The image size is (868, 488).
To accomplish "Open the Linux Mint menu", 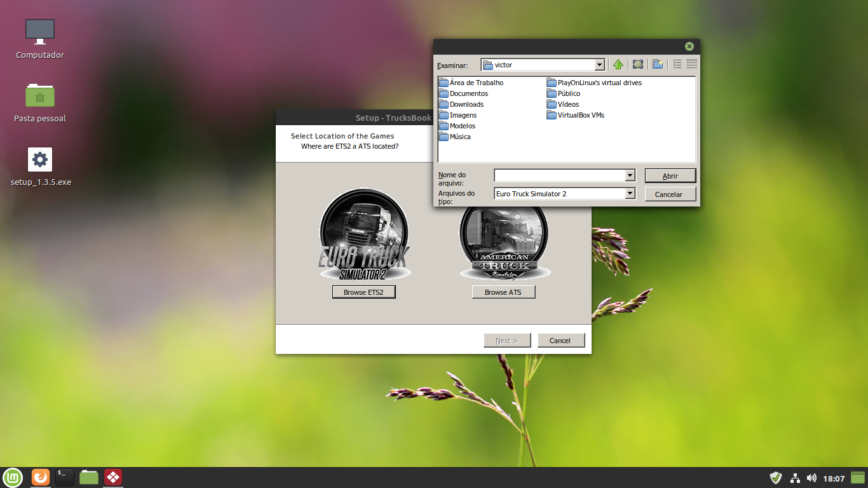I will (x=13, y=477).
